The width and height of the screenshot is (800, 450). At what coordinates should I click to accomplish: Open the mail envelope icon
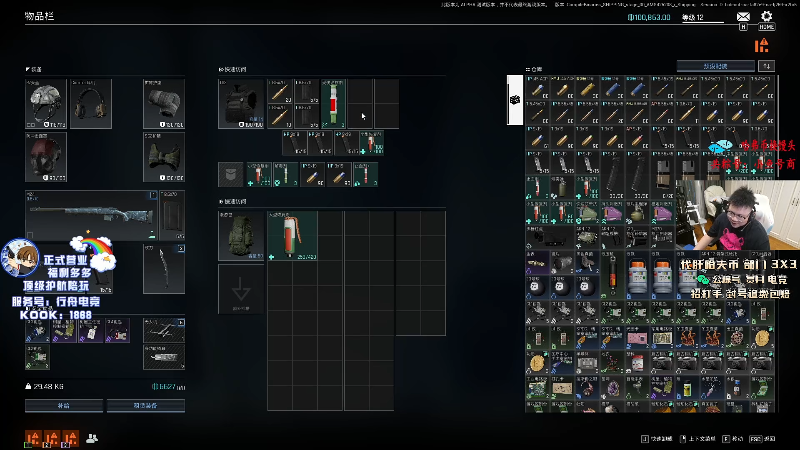[x=743, y=17]
